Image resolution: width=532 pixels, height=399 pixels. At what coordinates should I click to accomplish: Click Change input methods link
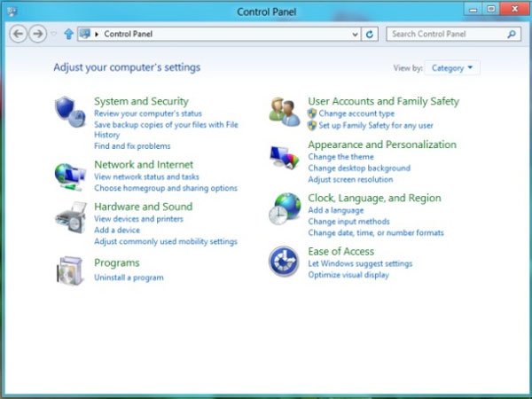point(348,222)
